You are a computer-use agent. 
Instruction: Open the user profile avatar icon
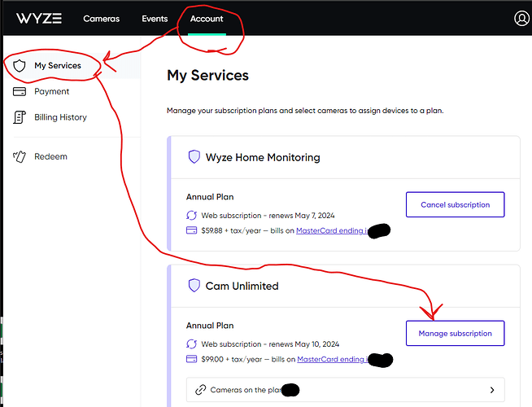pyautogui.click(x=521, y=19)
